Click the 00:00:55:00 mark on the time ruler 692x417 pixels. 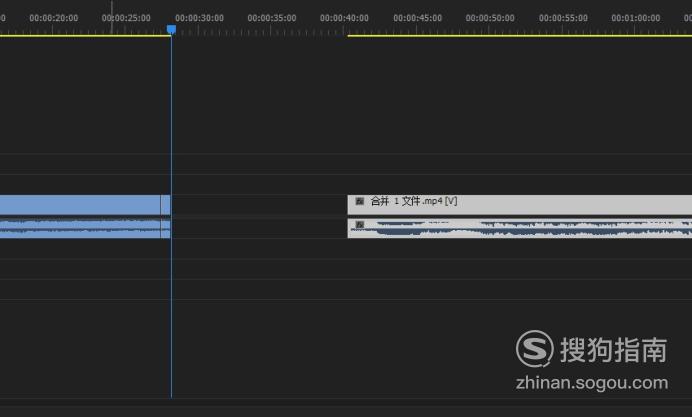(563, 18)
